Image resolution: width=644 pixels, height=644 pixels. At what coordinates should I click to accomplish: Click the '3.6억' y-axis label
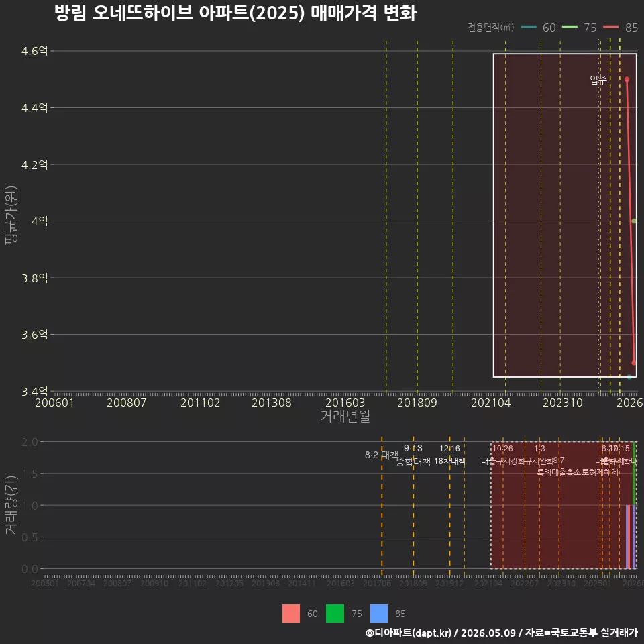tap(34, 334)
